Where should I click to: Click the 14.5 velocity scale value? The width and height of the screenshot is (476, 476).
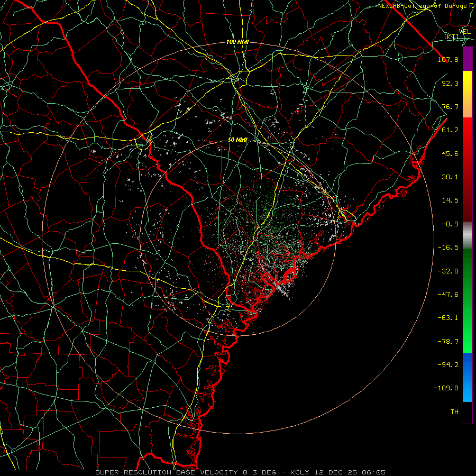pyautogui.click(x=450, y=200)
